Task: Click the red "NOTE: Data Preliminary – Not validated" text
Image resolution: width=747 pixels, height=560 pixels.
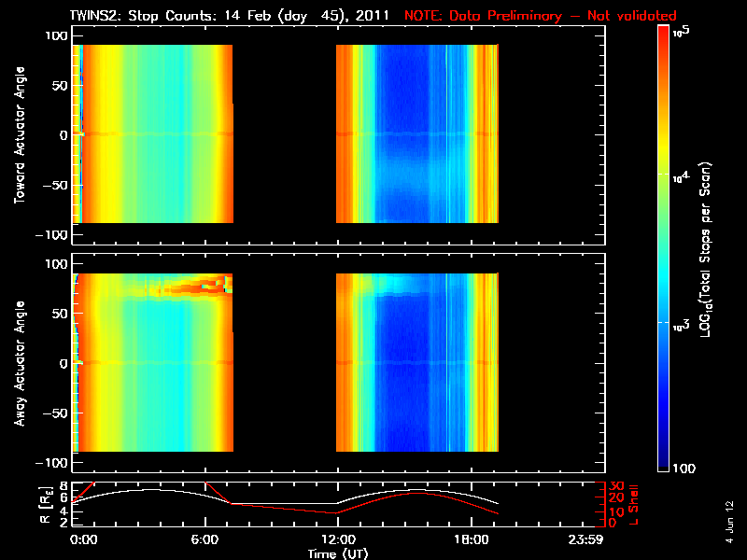Action: point(541,16)
